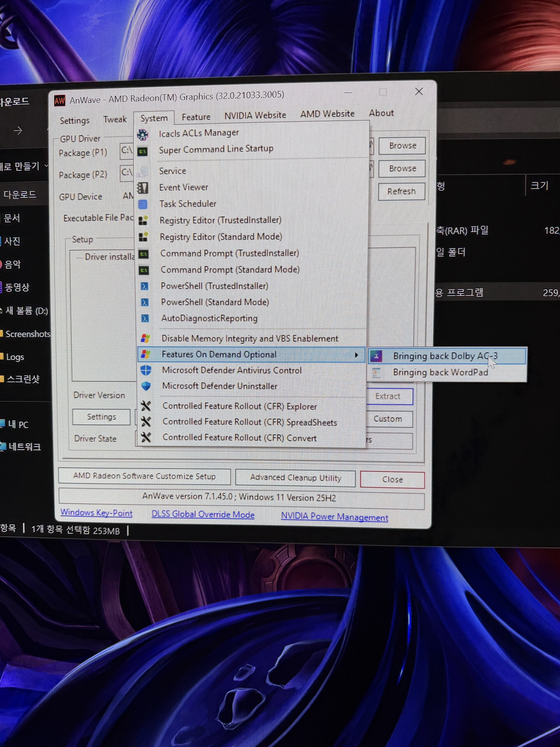The height and width of the screenshot is (747, 560).
Task: Click Registry Editor (TrustedInstaller) icon
Action: [143, 221]
